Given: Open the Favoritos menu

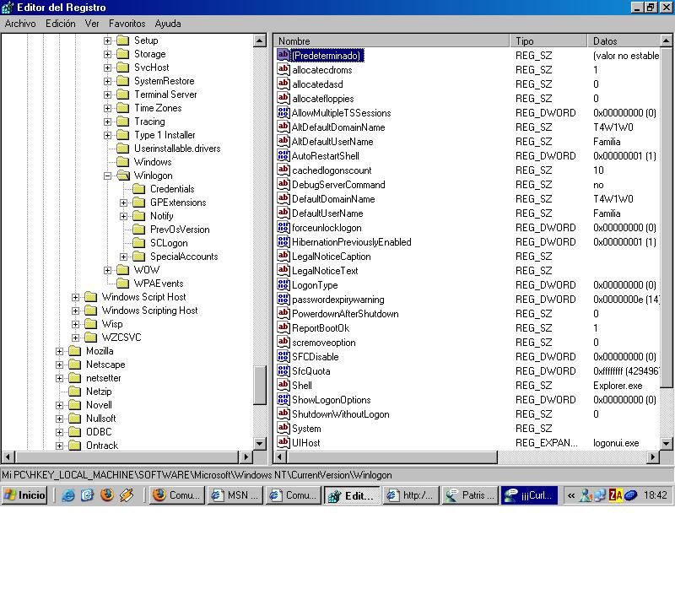Looking at the screenshot, I should (x=127, y=24).
